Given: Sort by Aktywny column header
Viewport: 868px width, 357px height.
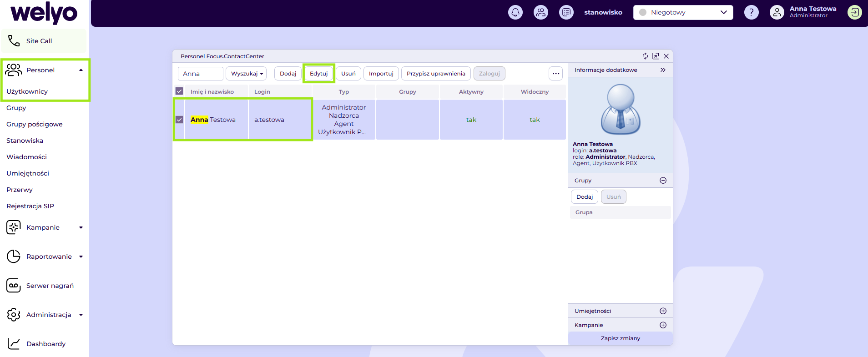Looking at the screenshot, I should (471, 92).
